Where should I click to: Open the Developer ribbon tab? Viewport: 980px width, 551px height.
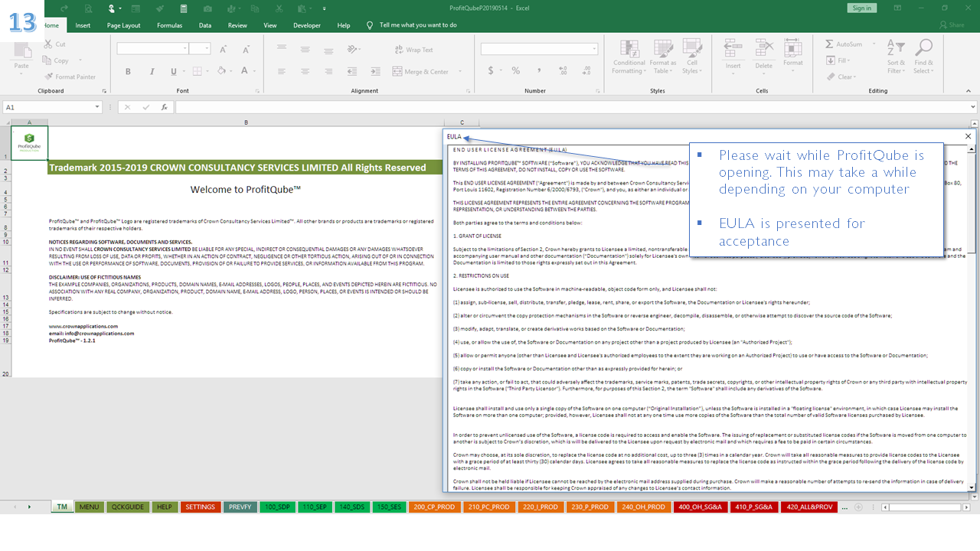pos(307,25)
